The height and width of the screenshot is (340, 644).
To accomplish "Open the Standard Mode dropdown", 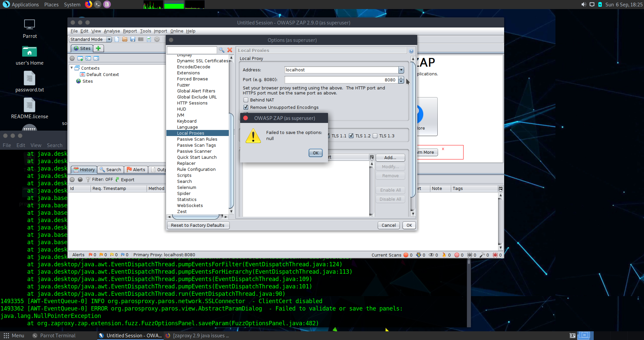I will [x=109, y=39].
